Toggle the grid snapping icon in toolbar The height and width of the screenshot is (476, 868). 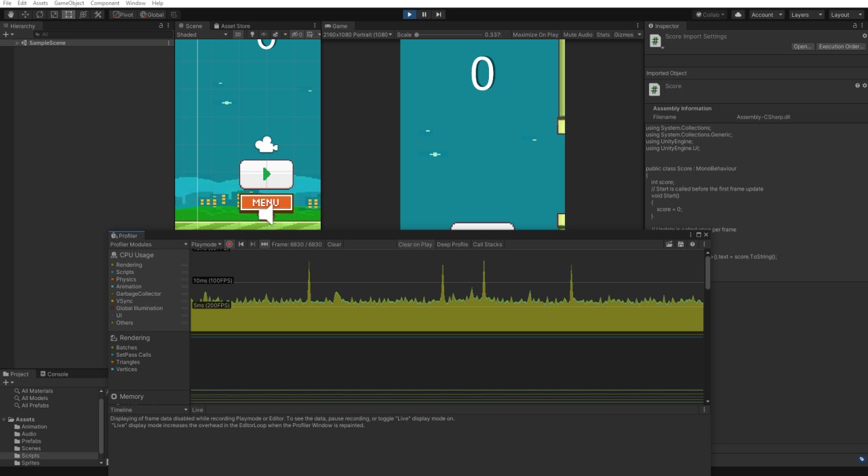coord(174,14)
